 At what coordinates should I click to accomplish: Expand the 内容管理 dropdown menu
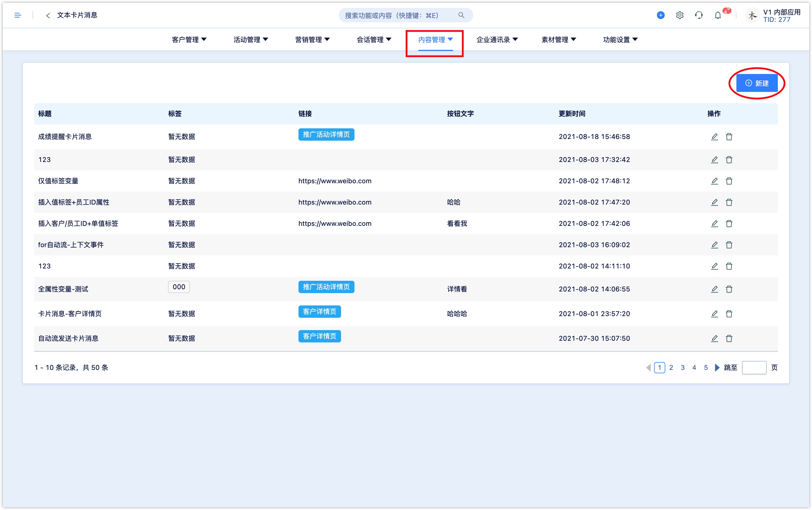[435, 40]
